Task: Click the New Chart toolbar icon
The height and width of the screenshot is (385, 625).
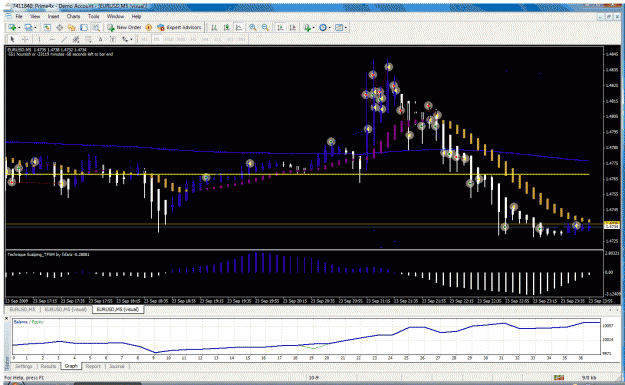Action: coord(12,28)
